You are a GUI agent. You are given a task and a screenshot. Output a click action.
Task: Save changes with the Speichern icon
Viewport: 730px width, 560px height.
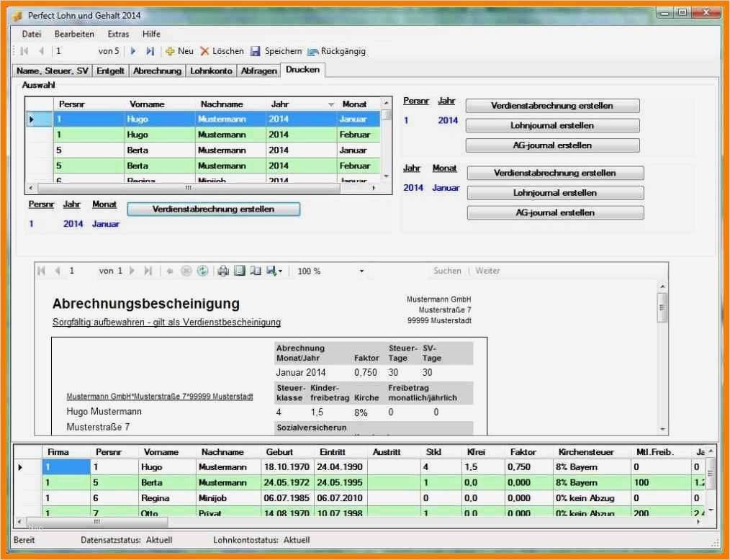tap(257, 51)
